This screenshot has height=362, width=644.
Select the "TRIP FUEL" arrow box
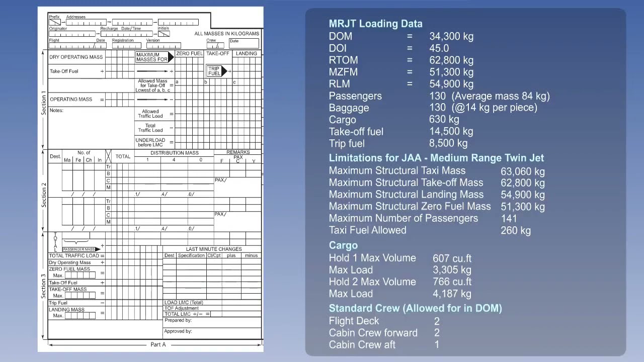(217, 71)
